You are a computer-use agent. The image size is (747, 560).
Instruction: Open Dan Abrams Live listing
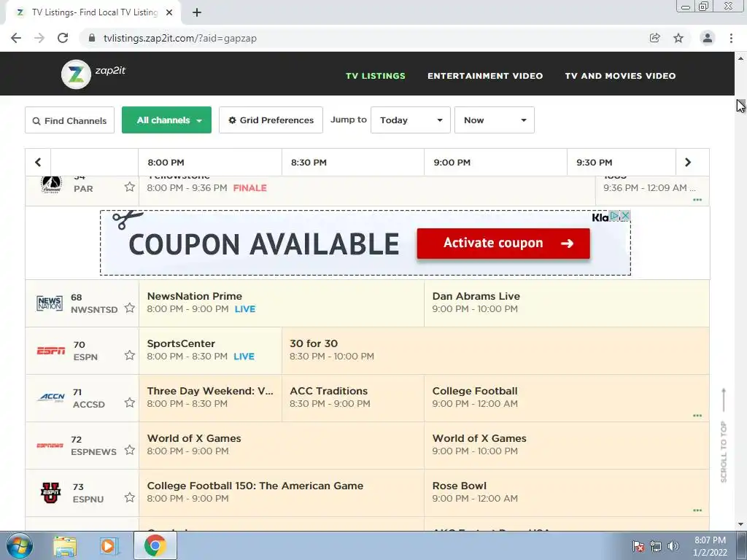[566, 303]
